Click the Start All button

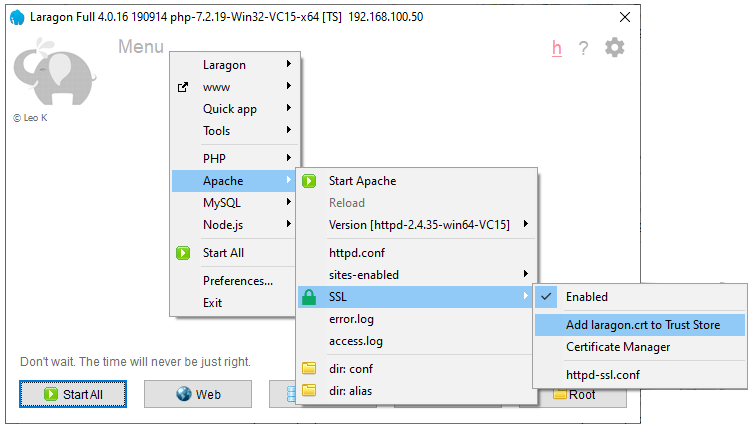73,394
